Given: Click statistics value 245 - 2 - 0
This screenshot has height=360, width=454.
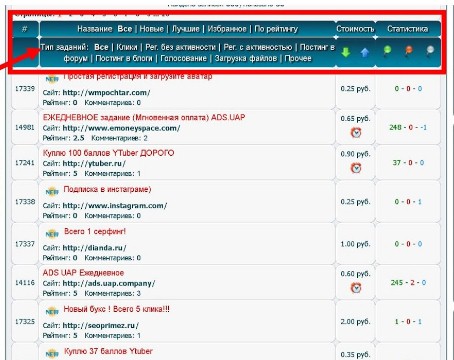Looking at the screenshot, I should pos(408,283).
